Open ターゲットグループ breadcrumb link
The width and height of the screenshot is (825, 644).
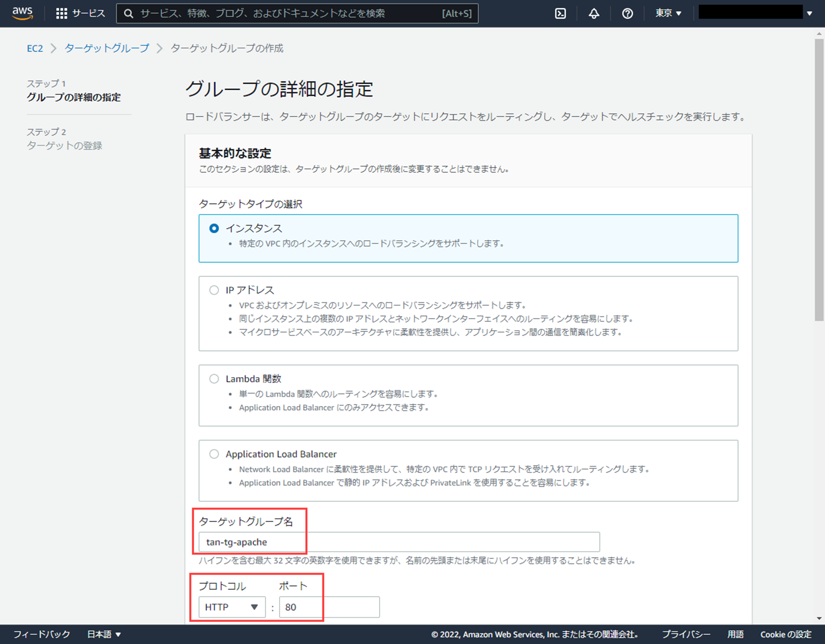pos(107,48)
